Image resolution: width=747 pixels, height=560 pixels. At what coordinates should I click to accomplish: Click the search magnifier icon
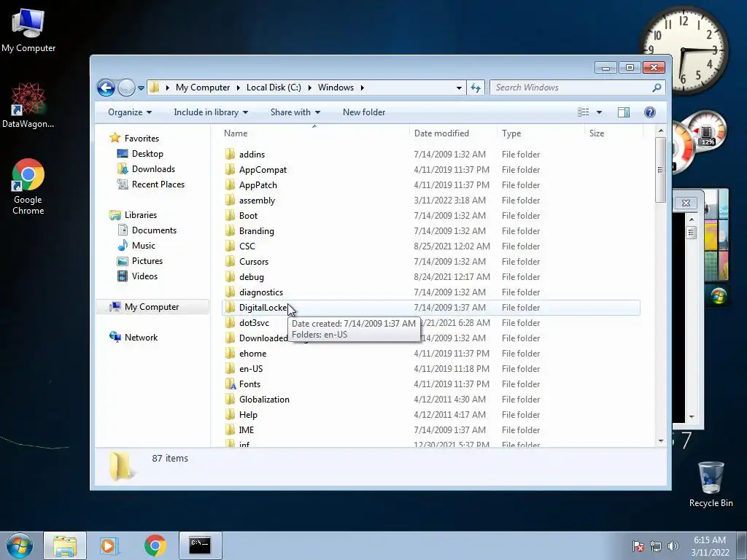click(x=657, y=87)
